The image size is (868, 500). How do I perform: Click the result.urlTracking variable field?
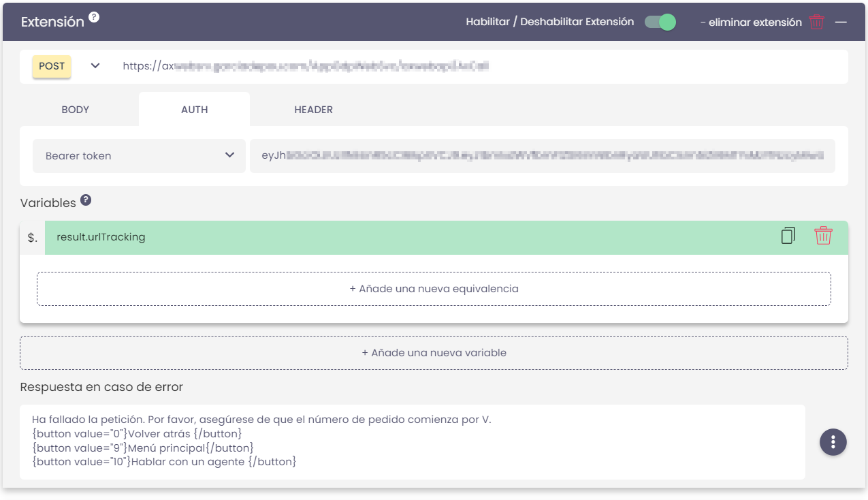pyautogui.click(x=408, y=238)
